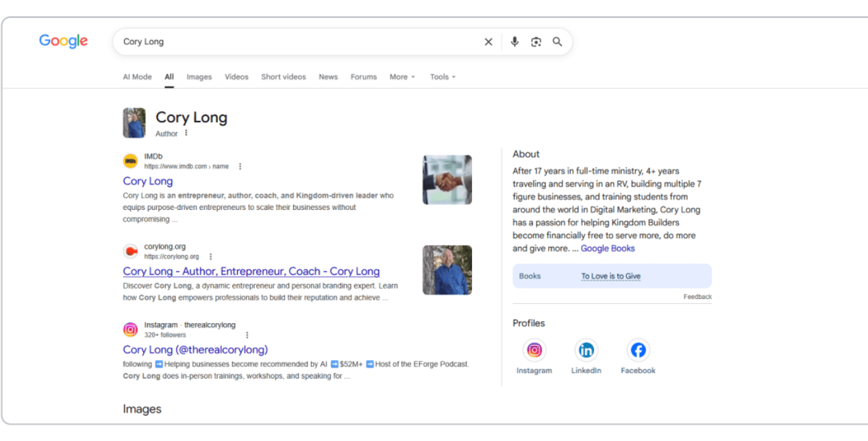Screen dimensions: 868x441
Task: Open the IMDb 'Cory Long' result link
Action: [148, 181]
